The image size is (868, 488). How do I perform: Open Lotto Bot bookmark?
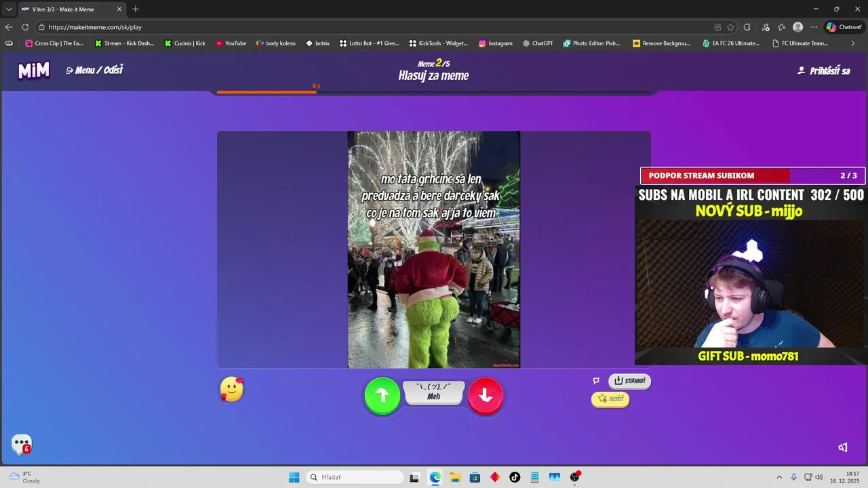(370, 43)
